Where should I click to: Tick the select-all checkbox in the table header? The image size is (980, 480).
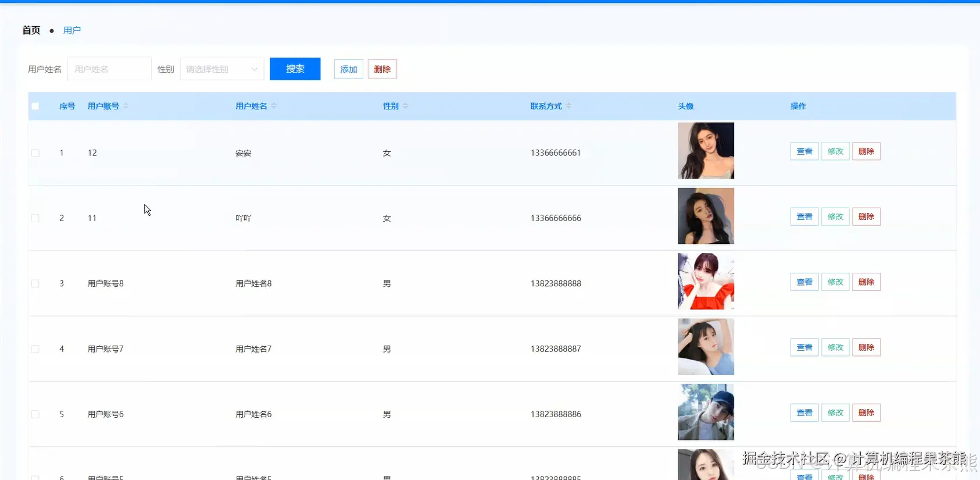click(x=35, y=106)
